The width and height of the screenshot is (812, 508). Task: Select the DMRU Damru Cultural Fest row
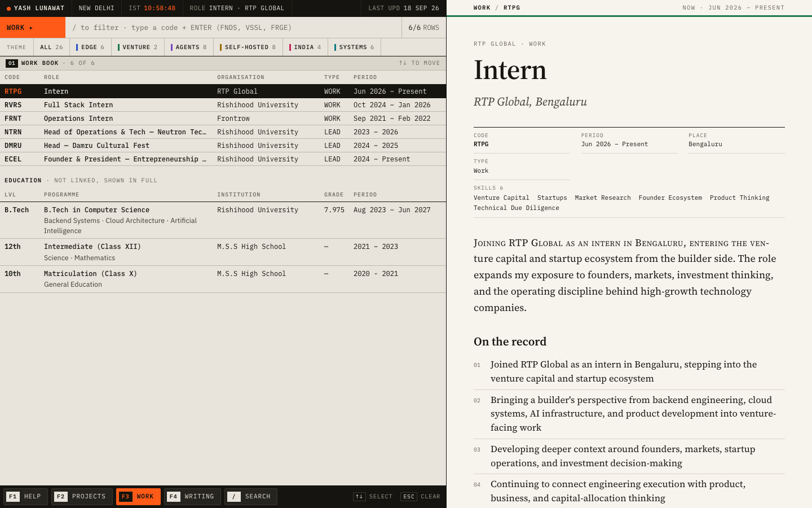point(223,146)
